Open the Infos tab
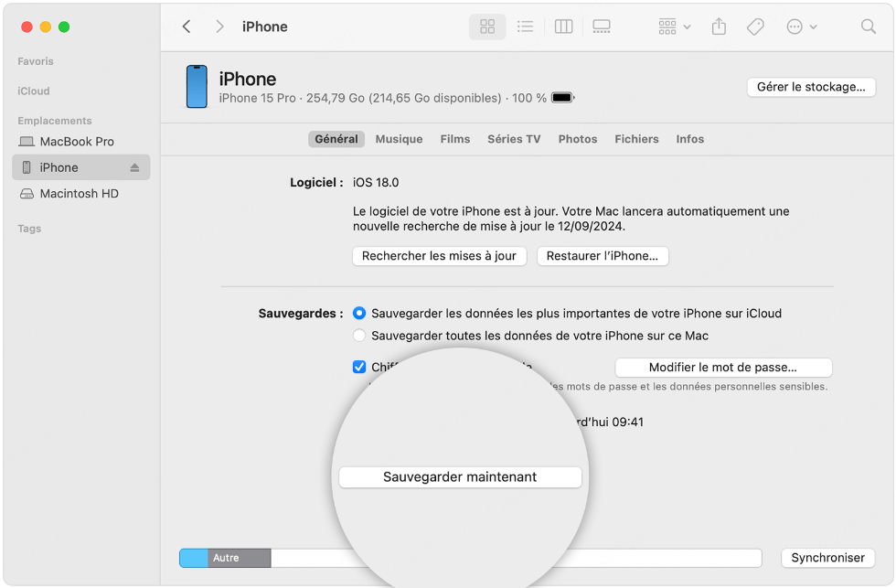896x588 pixels. pyautogui.click(x=689, y=139)
